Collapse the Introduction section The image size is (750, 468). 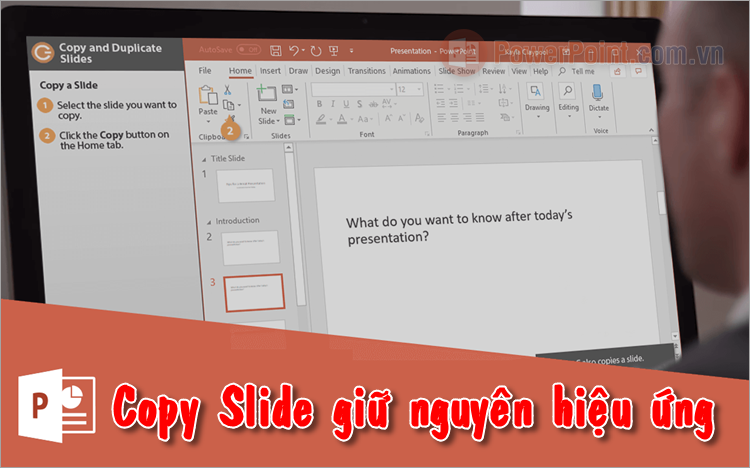pos(209,222)
